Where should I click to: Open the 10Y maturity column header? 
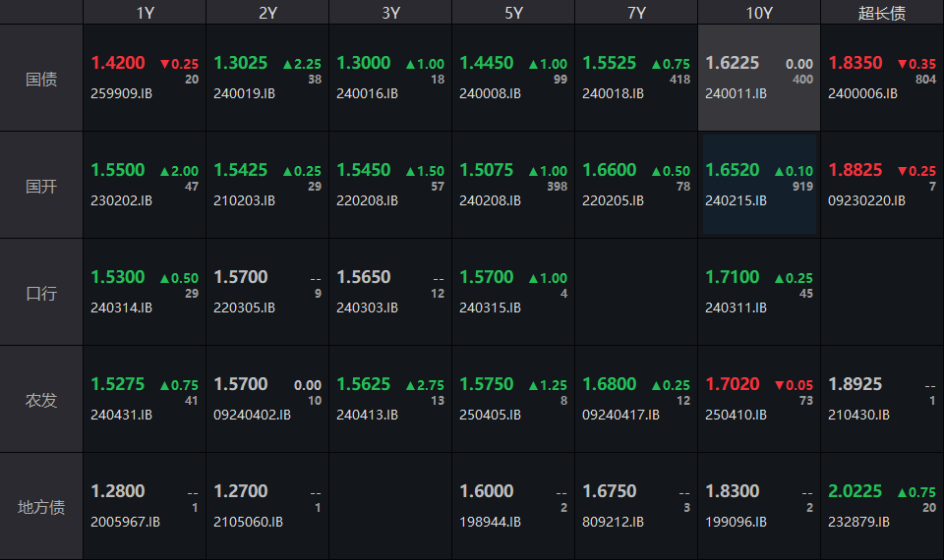pos(759,13)
